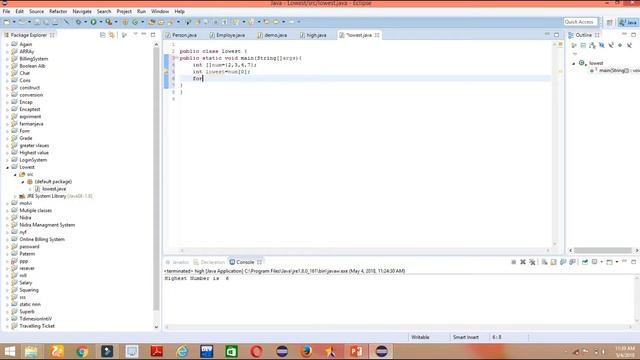640x360 pixels.
Task: Click the Print toolbar icon
Action: pos(55,22)
